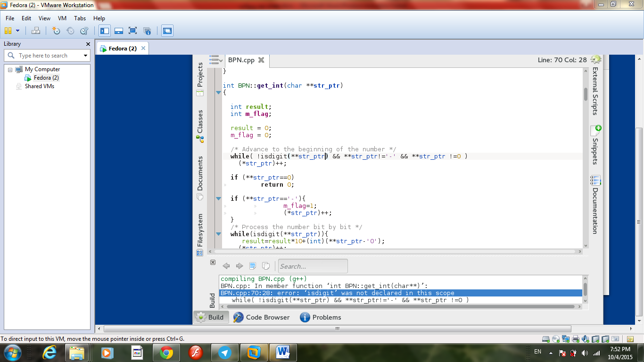644x362 pixels.
Task: Collapse the get_int function code fold
Action: (218, 93)
